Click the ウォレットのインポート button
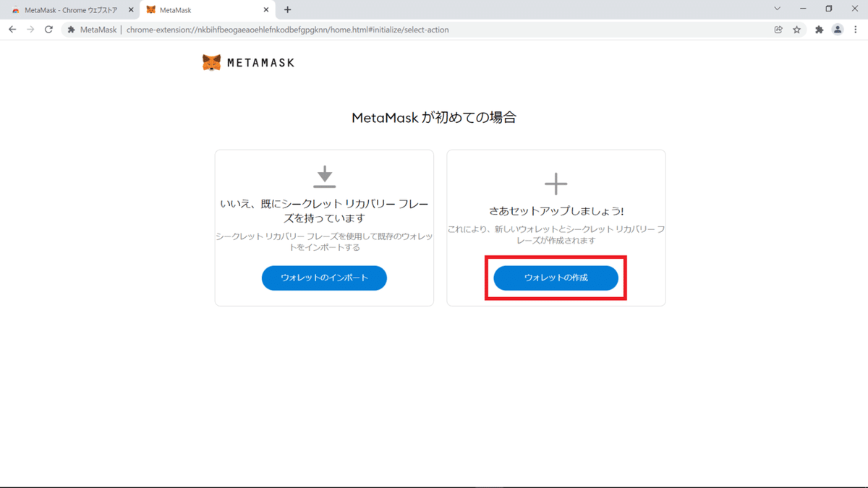This screenshot has width=868, height=488. click(x=324, y=278)
